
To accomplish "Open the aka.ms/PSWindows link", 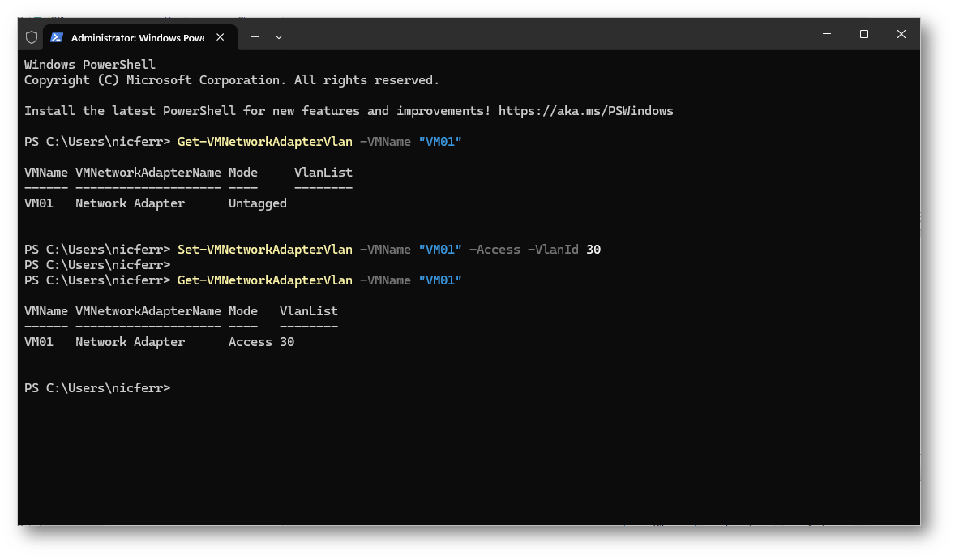I will point(585,111).
